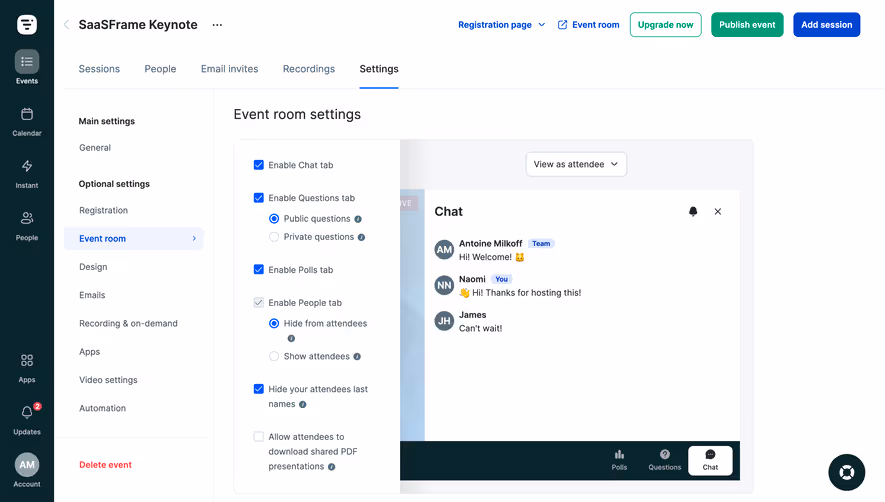Select the Public questions radio button

(x=274, y=219)
